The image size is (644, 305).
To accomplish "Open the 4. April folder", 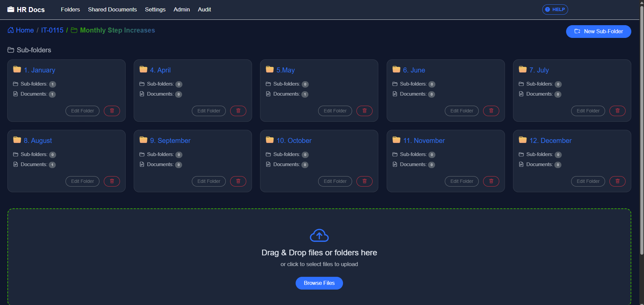I will [x=160, y=70].
